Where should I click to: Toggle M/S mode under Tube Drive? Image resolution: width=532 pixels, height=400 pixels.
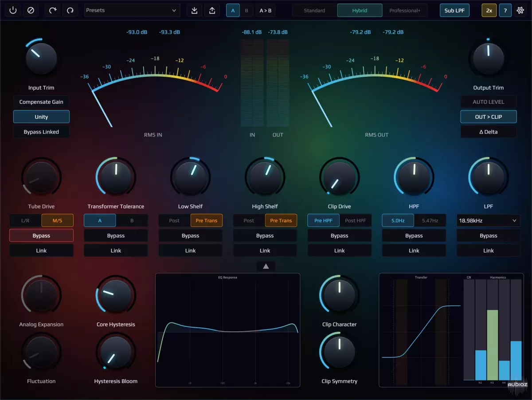(57, 220)
